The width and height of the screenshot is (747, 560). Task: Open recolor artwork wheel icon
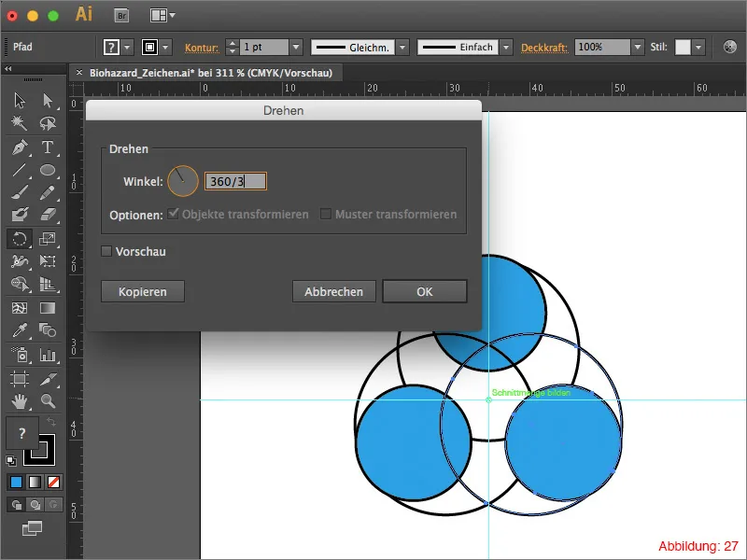(x=730, y=47)
